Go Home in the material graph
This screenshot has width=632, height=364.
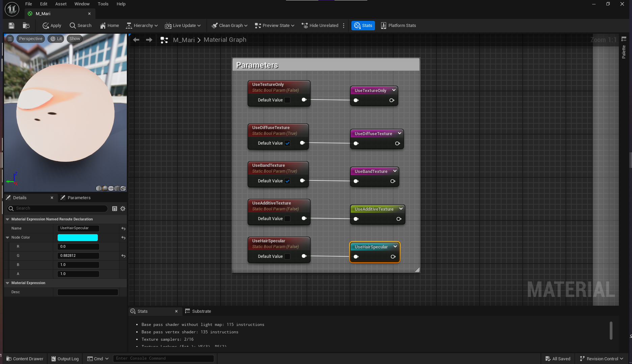click(x=109, y=26)
